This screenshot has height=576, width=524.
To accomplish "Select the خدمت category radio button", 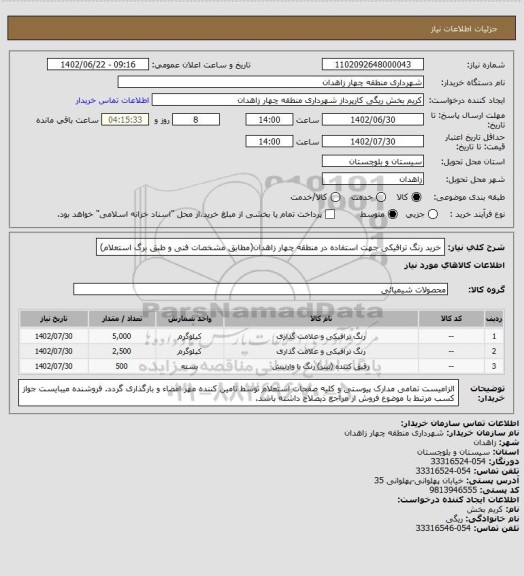I will click(x=381, y=197).
